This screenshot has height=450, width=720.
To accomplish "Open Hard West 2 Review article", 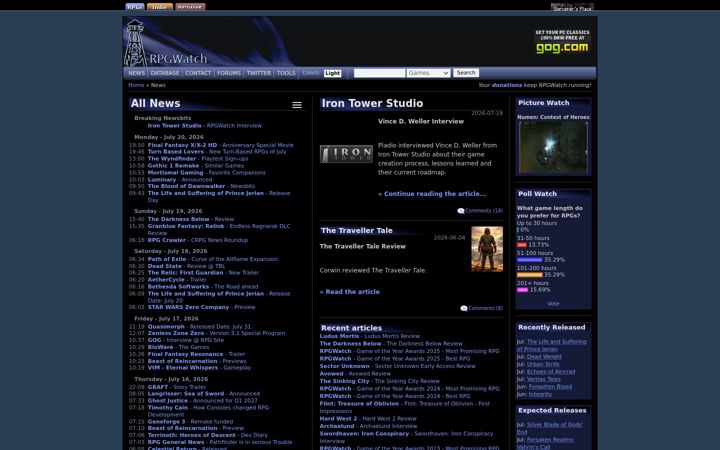I will click(368, 419).
